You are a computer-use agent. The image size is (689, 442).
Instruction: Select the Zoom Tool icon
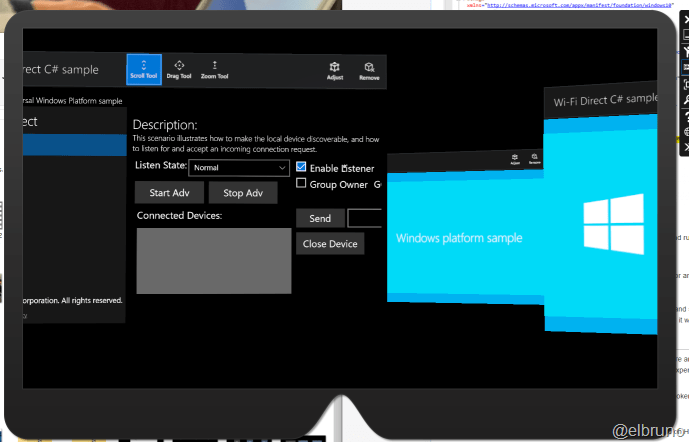point(214,69)
